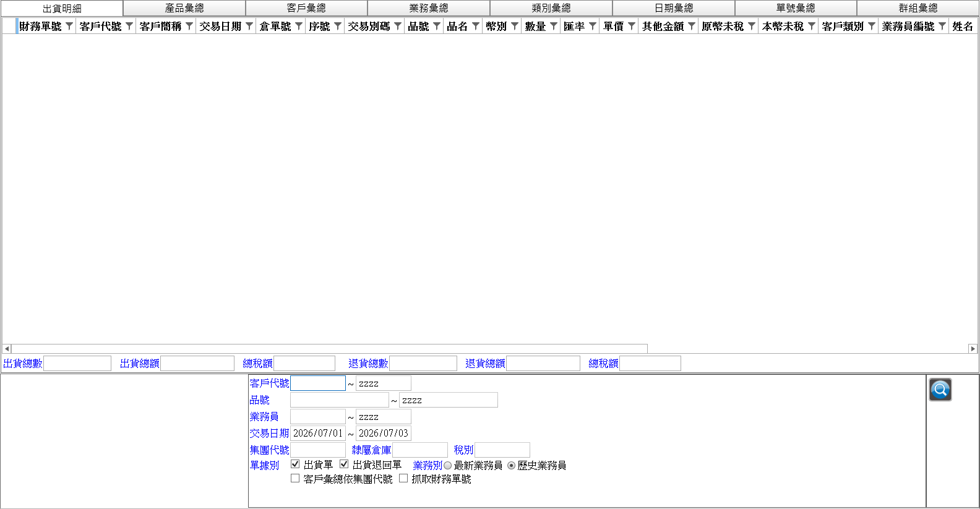Viewport: 980px width, 509px height.
Task: Click the scroll right arrow
Action: [973, 349]
